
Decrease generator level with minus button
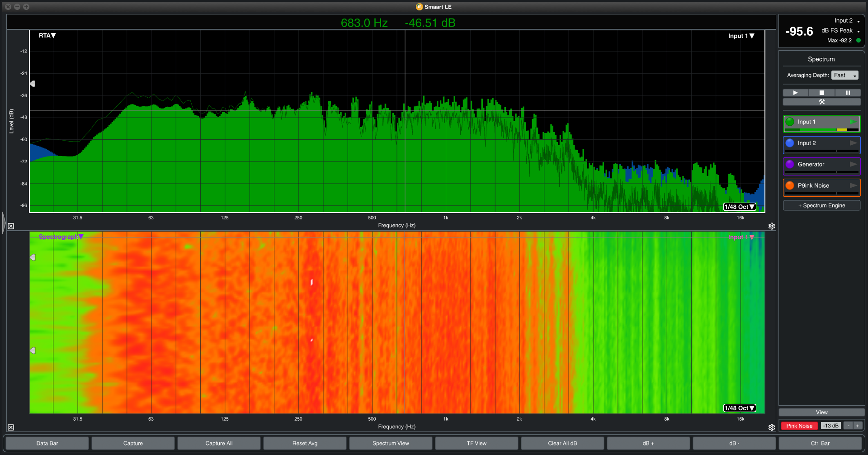(849, 426)
